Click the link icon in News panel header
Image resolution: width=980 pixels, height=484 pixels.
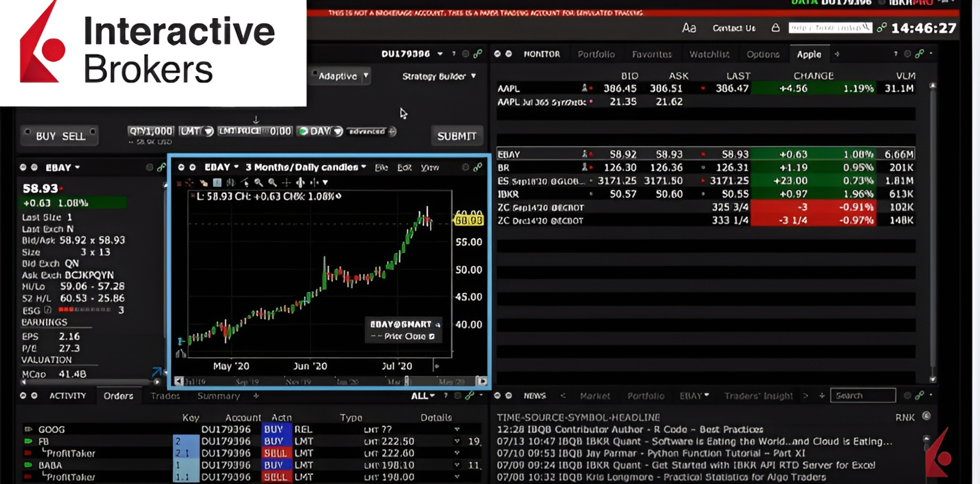click(919, 396)
